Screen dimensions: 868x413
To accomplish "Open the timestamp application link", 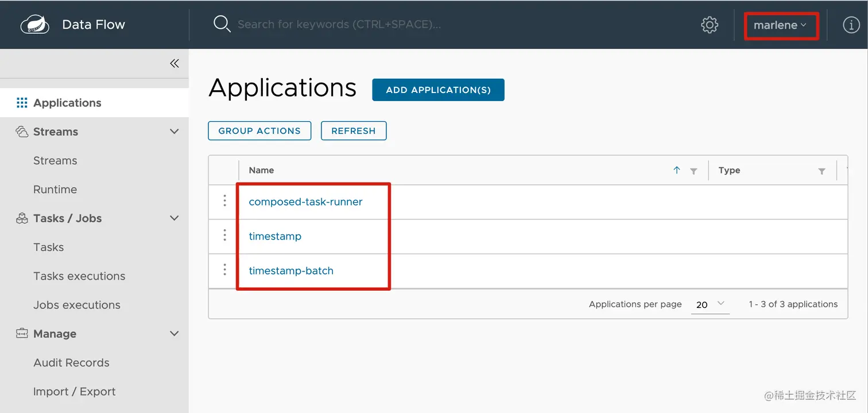I will point(275,236).
